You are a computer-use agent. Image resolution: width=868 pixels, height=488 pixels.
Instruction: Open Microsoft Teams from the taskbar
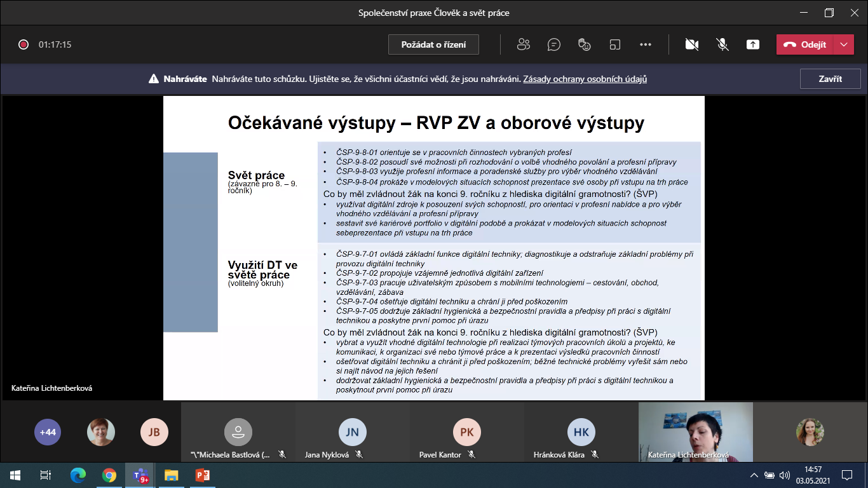click(140, 475)
